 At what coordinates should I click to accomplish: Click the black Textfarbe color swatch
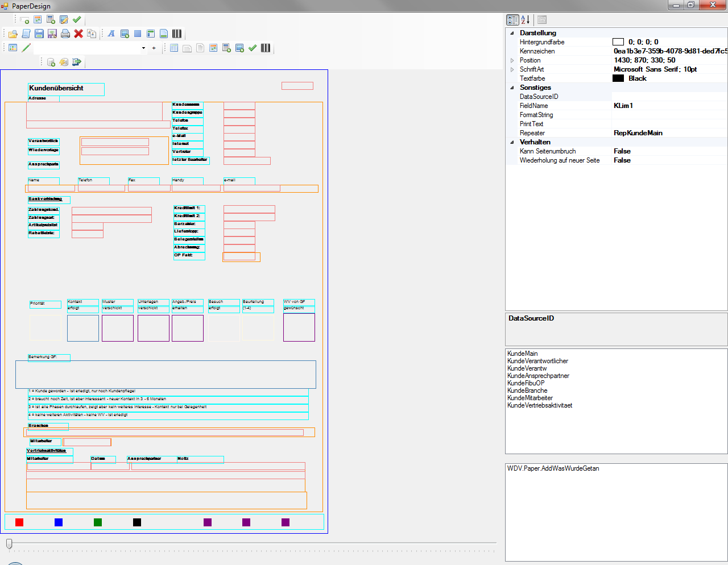[x=618, y=78]
